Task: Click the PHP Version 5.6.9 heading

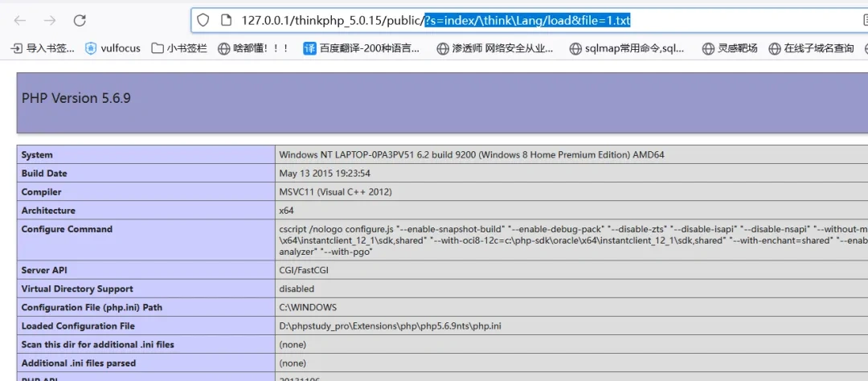Action: point(76,99)
